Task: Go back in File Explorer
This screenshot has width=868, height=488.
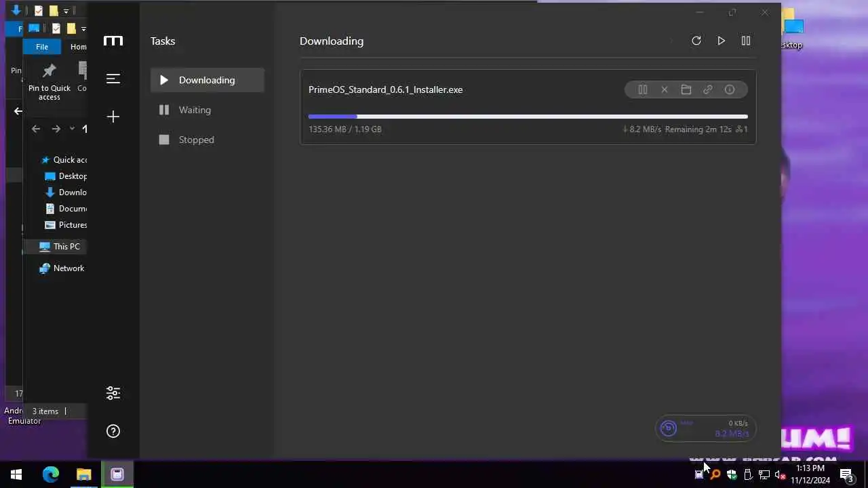Action: [x=36, y=129]
